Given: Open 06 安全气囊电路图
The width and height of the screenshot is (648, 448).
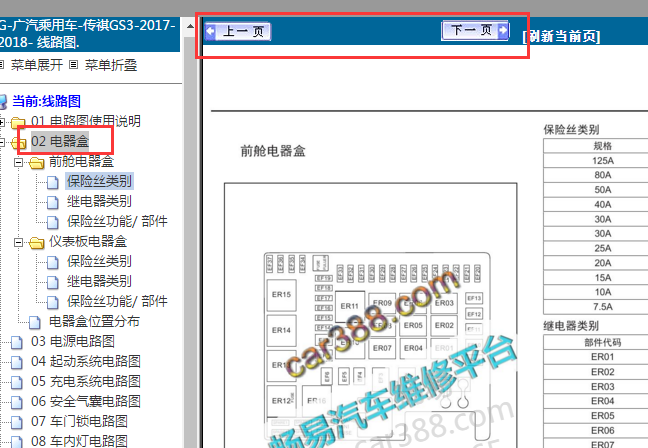Looking at the screenshot, I should coord(86,401).
